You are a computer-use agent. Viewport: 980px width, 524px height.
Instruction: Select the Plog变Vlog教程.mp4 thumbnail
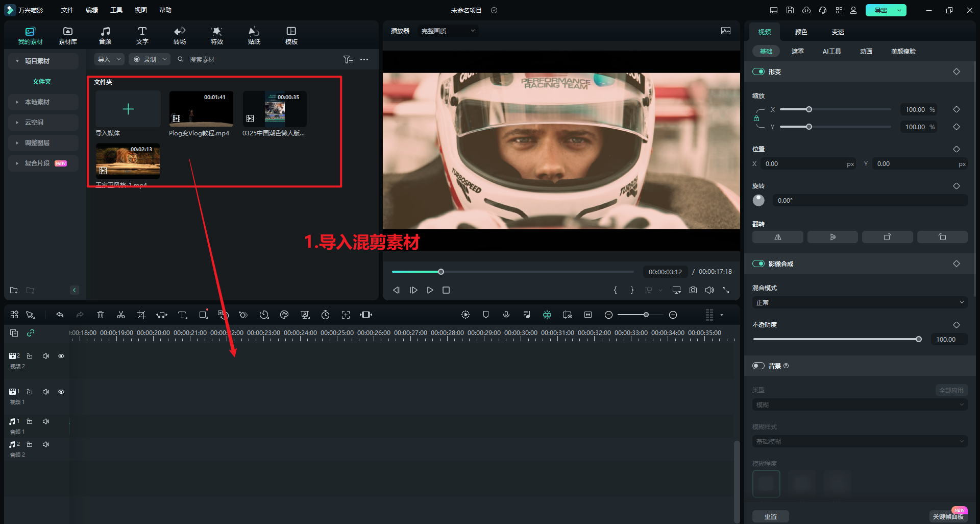coord(201,109)
